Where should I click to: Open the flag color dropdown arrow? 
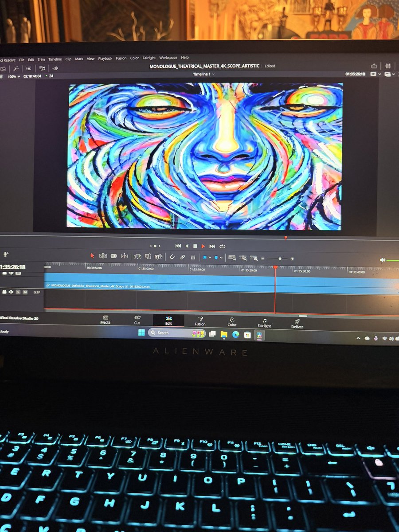(209, 258)
